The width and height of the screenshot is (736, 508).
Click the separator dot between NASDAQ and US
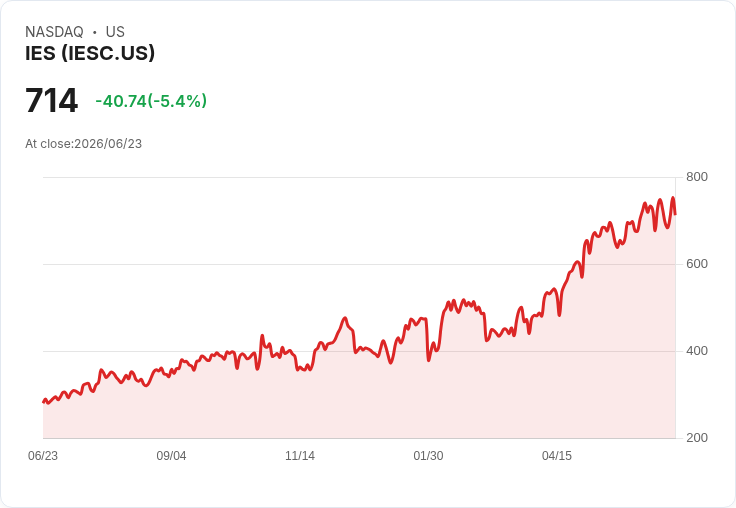tap(95, 32)
